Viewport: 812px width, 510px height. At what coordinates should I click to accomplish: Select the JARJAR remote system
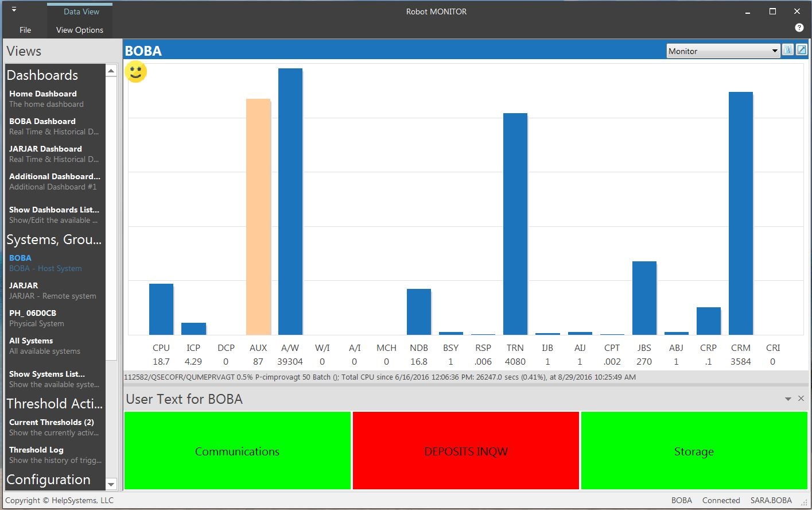coord(55,291)
